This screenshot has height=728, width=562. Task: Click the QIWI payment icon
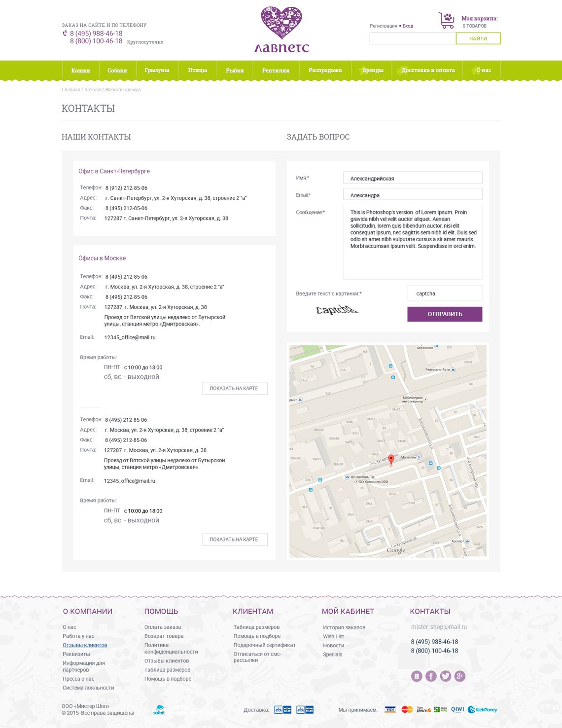(x=457, y=710)
